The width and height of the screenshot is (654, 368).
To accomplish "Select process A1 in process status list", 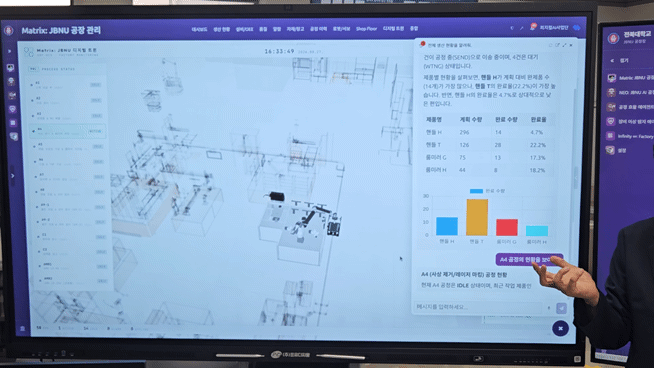I will pyautogui.click(x=66, y=85).
